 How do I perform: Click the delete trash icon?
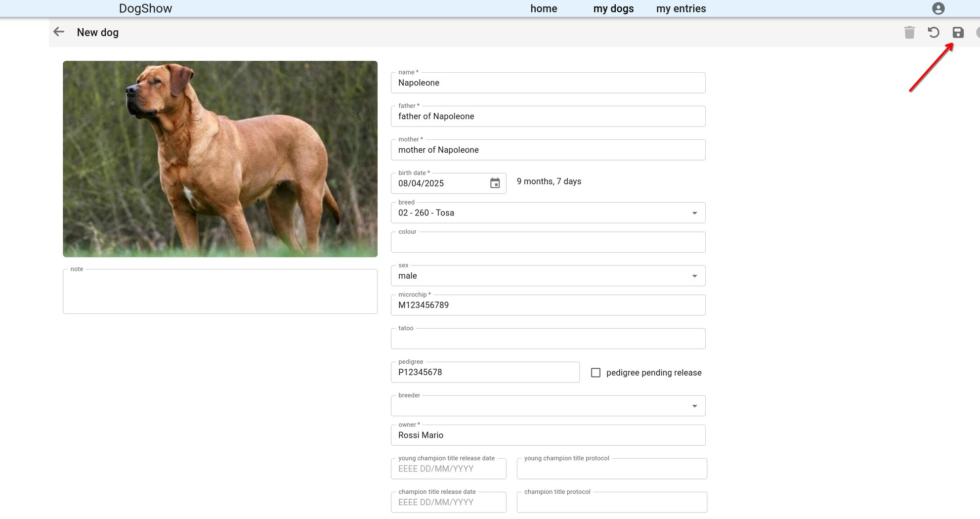tap(909, 33)
